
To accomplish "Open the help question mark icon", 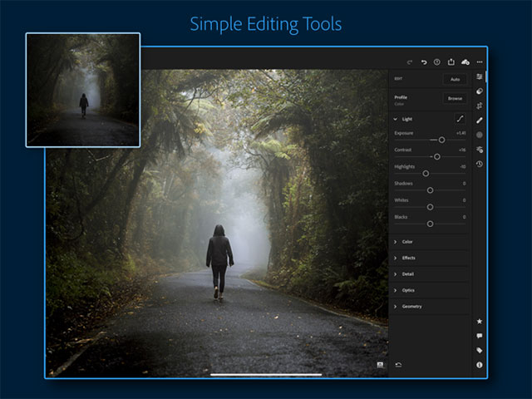I will click(x=437, y=62).
